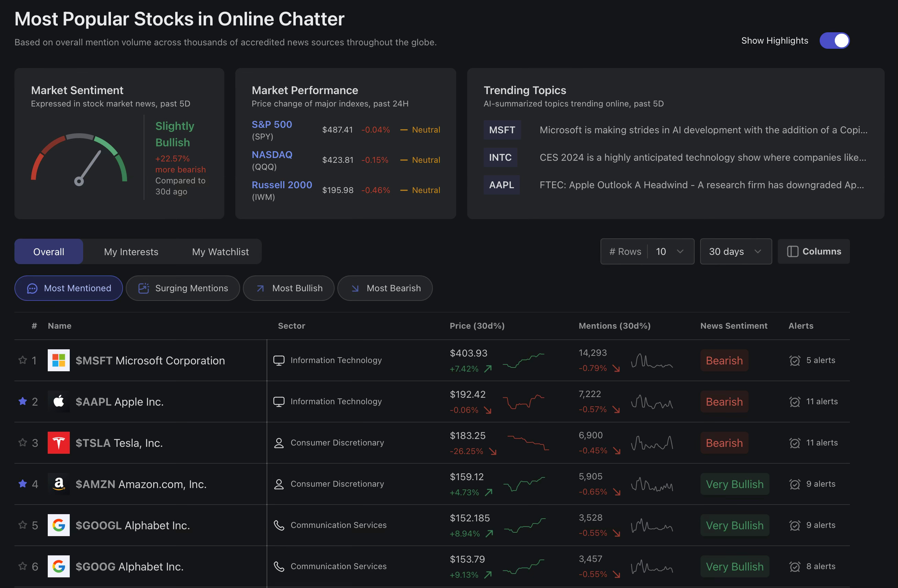The height and width of the screenshot is (588, 898).
Task: Click alerts clock icon in TSLA row
Action: tap(795, 443)
